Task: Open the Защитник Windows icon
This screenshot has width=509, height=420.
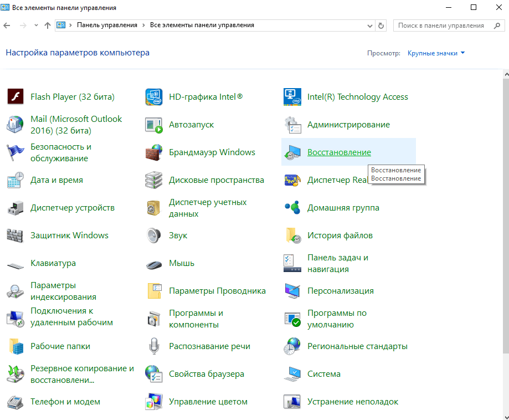Action: coord(15,235)
